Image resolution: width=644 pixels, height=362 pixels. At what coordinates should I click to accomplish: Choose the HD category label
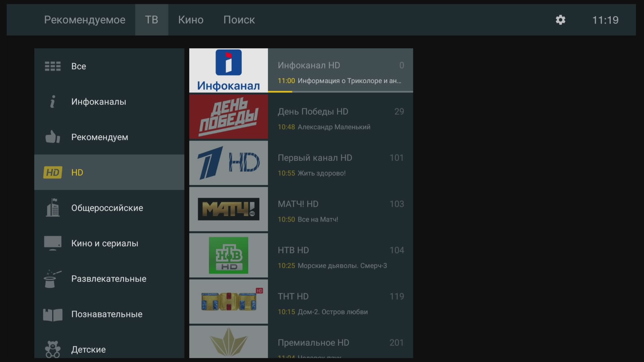pos(77,172)
